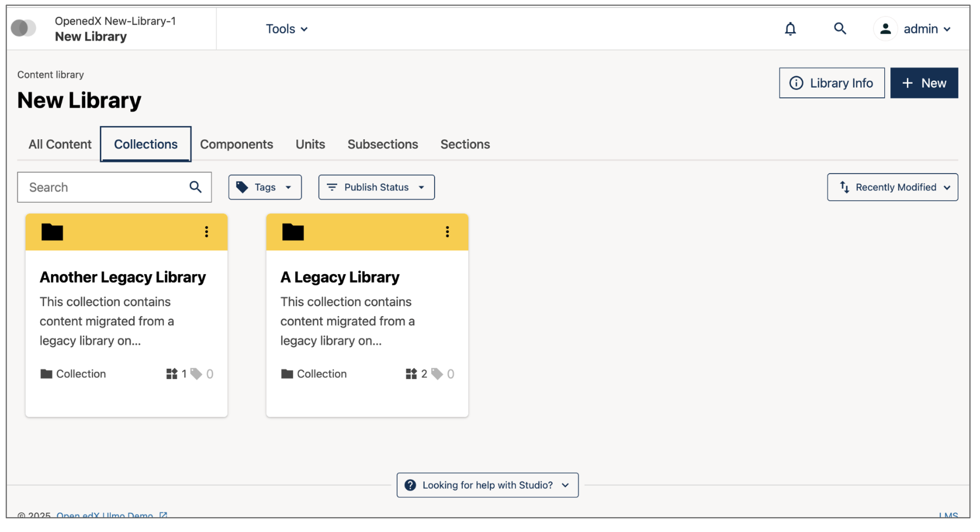This screenshot has height=532, width=980.
Task: Switch to the Components tab
Action: [237, 144]
